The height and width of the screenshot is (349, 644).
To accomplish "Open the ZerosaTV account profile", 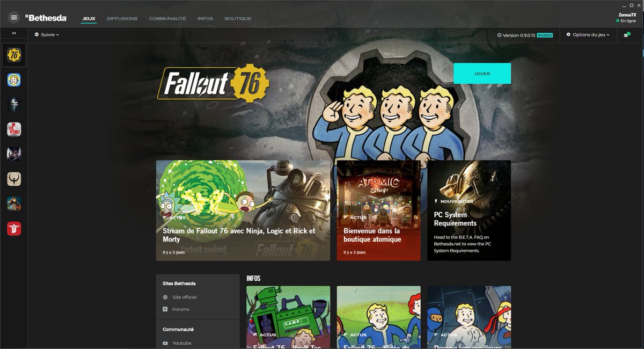I will click(627, 15).
